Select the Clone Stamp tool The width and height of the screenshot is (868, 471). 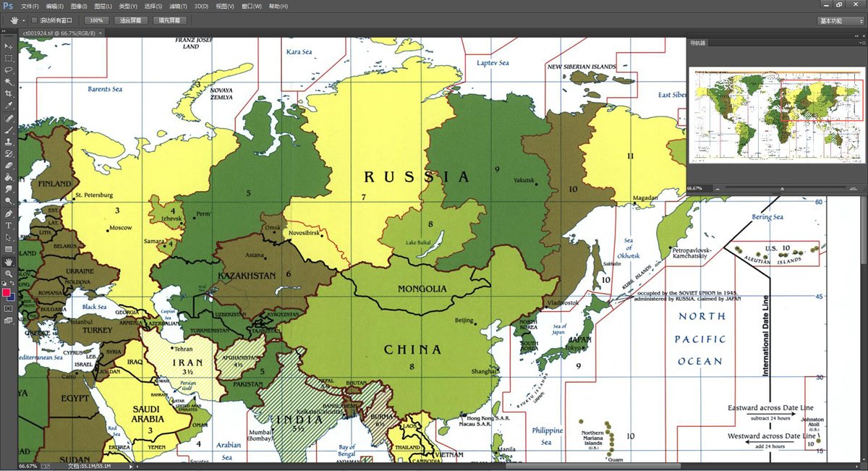[x=9, y=142]
